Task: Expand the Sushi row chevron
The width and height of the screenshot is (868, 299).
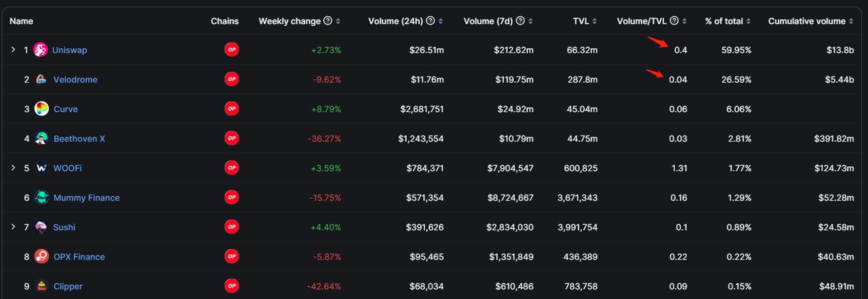Action: coord(13,227)
